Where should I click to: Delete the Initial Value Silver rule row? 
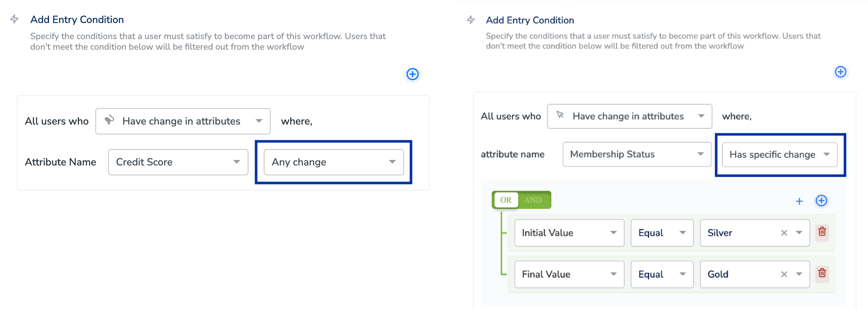tap(822, 232)
